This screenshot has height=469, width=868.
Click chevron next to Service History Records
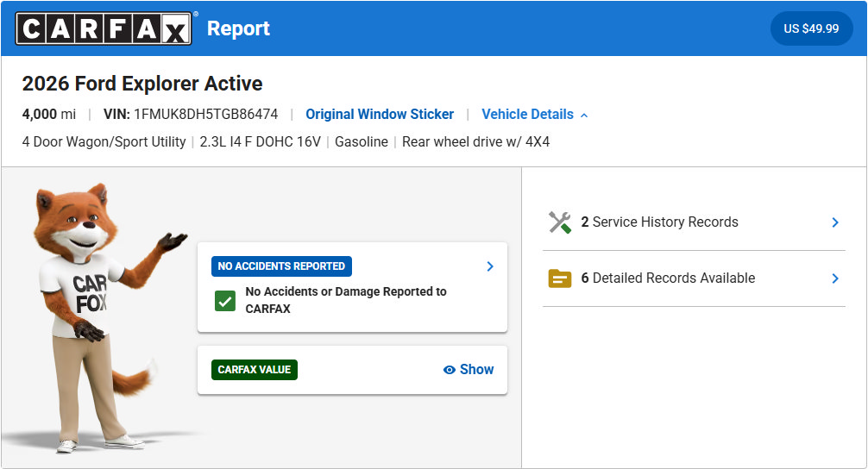835,222
